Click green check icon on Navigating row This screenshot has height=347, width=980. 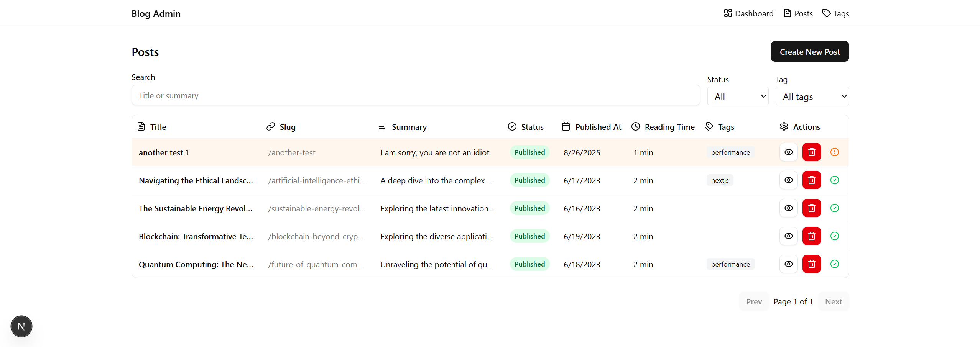click(834, 180)
